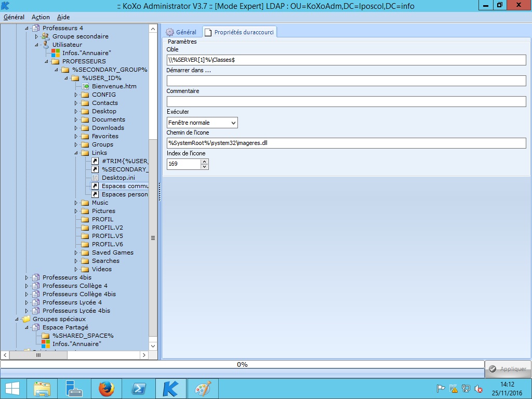Click the Professeurs 4 template icon

click(36, 28)
